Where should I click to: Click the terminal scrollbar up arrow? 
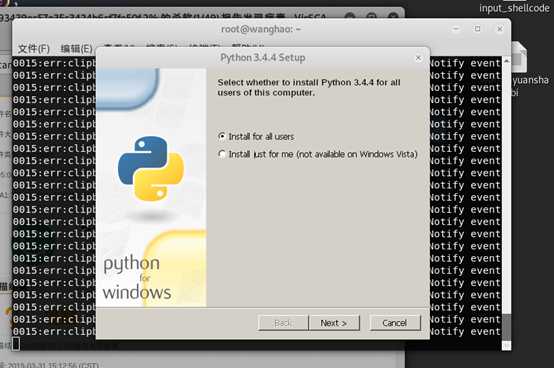click(x=506, y=61)
